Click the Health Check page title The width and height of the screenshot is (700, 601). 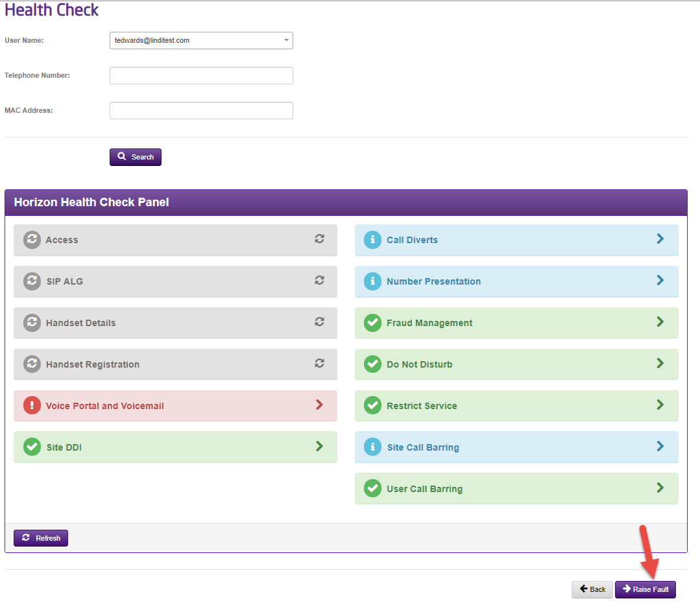click(51, 10)
